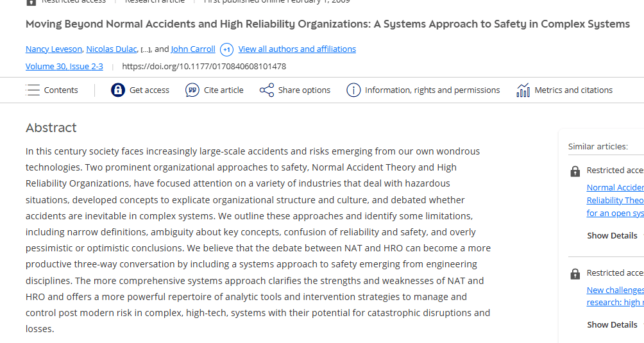Open the New challenges similar article link
This screenshot has width=644, height=343.
coord(615,290)
